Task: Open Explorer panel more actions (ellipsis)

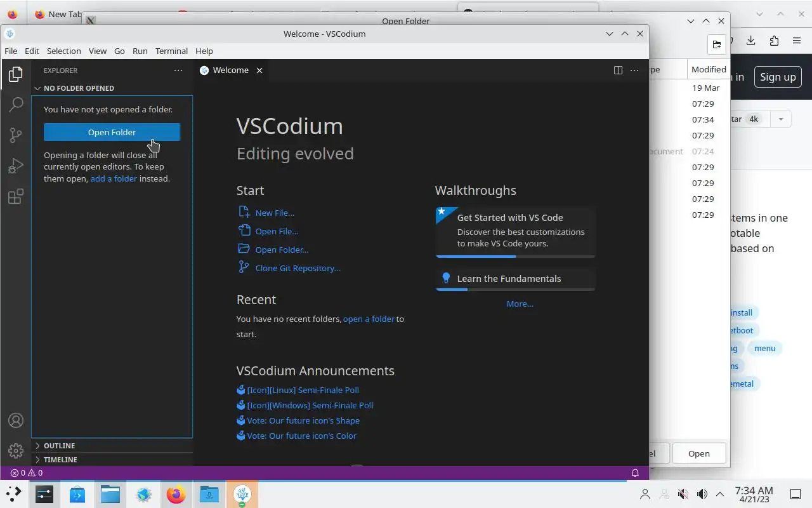Action: [178, 70]
